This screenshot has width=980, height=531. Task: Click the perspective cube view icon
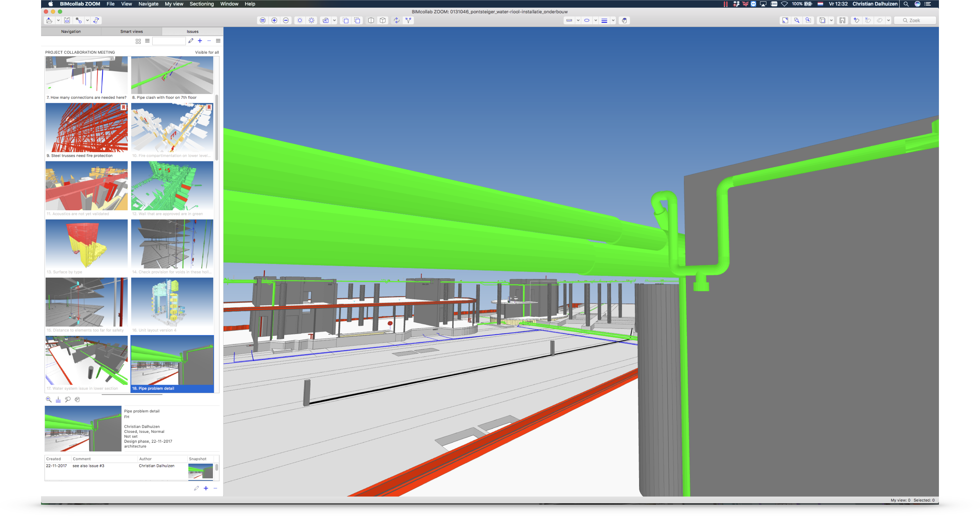383,21
